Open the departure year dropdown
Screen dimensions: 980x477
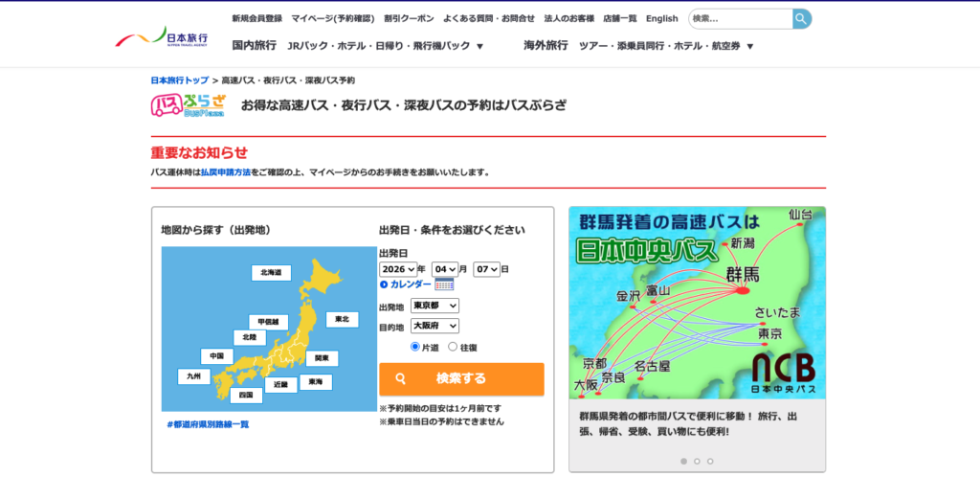[x=397, y=269]
